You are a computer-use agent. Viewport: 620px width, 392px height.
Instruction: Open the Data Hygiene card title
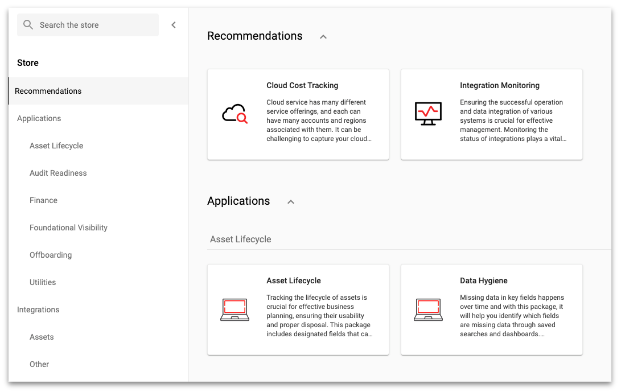pos(483,280)
